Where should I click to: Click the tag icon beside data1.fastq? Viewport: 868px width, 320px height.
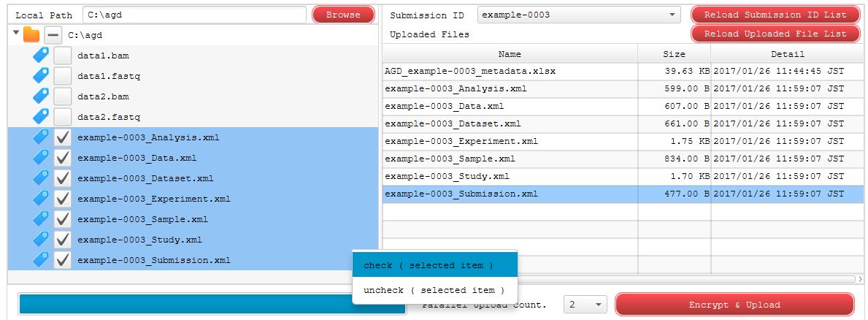click(41, 76)
